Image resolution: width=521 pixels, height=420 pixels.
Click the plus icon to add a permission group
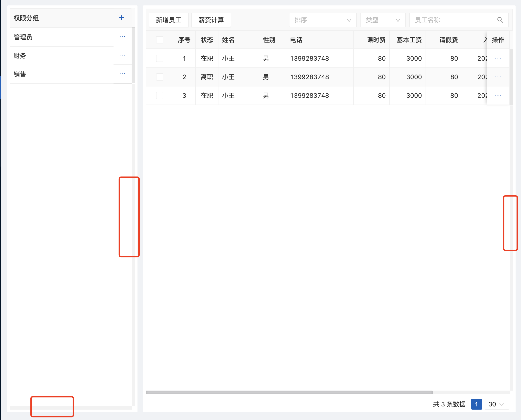click(122, 17)
